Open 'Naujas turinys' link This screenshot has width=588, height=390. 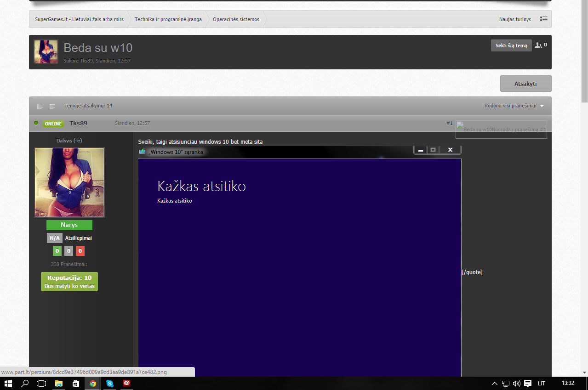515,19
